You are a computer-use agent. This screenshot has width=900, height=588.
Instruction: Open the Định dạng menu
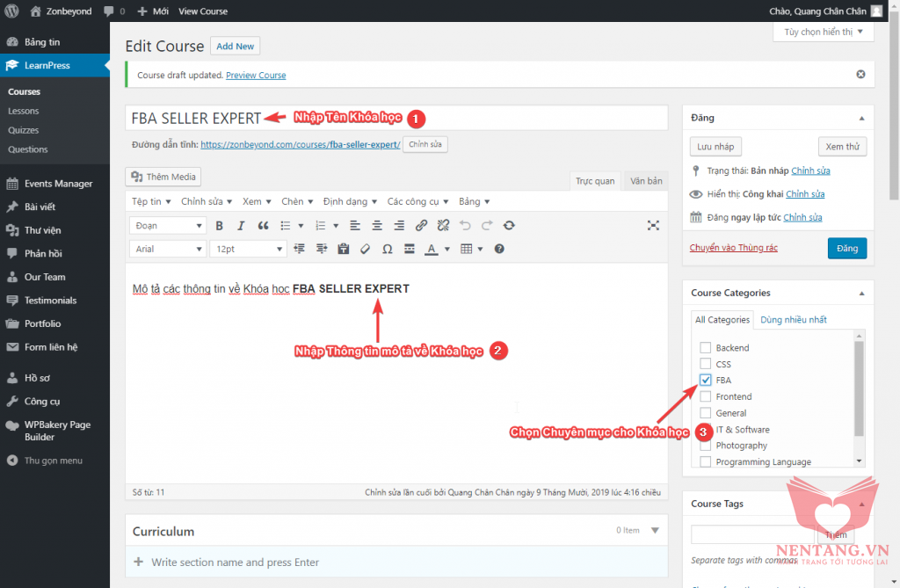click(x=350, y=201)
